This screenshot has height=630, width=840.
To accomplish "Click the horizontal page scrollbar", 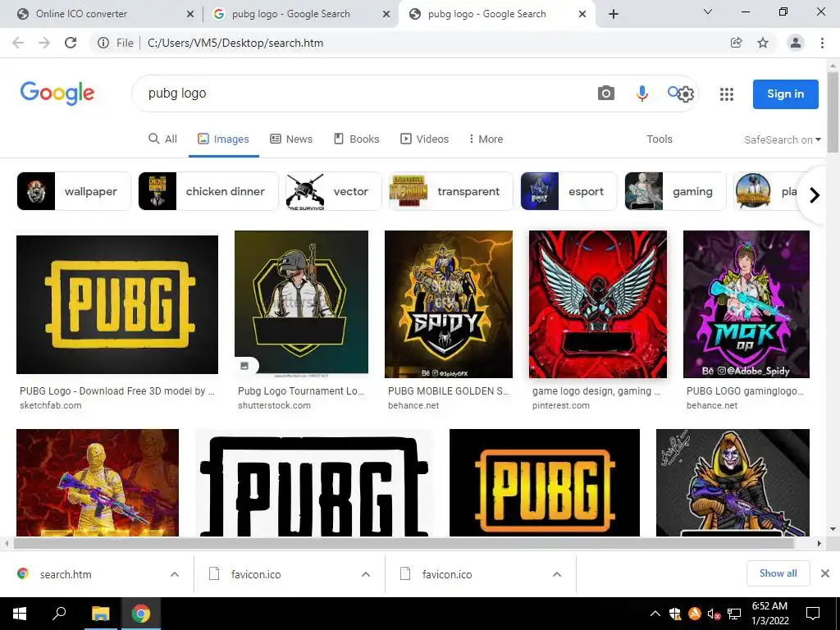I will 404,543.
